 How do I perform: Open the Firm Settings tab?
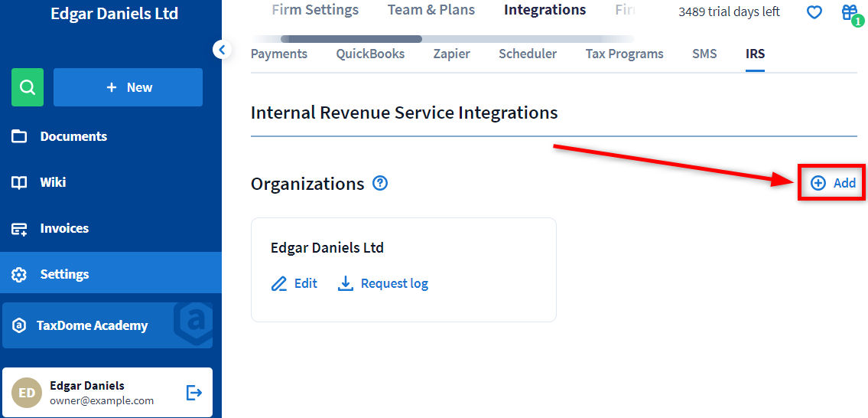click(x=315, y=10)
